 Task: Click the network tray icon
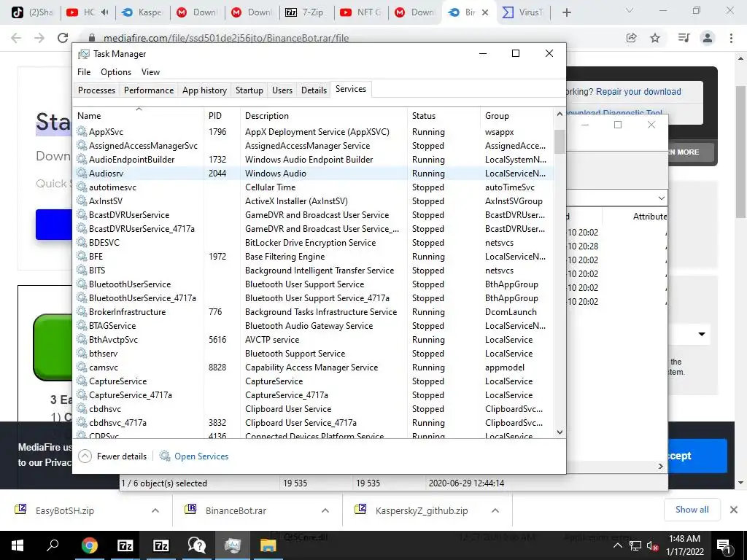click(x=635, y=545)
